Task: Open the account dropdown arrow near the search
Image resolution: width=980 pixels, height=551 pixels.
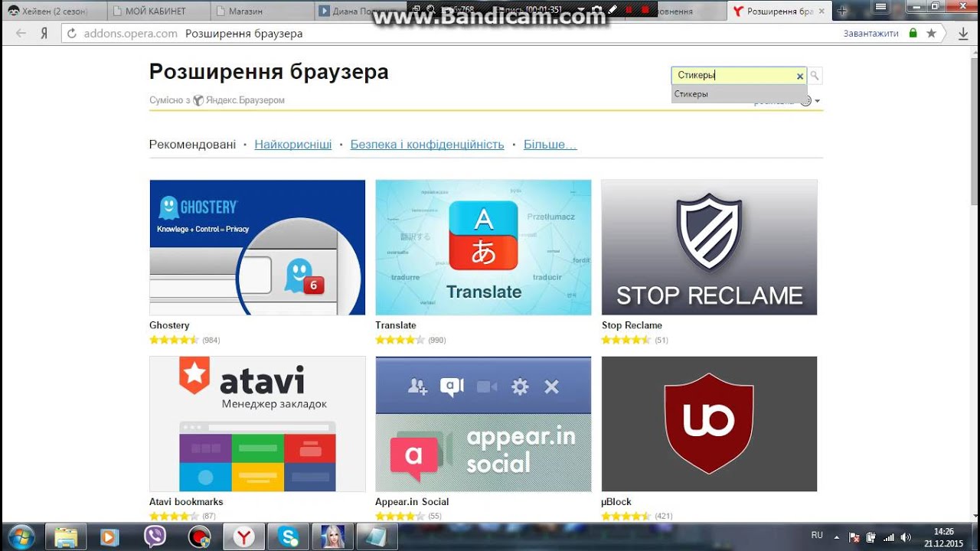Action: 818,101
